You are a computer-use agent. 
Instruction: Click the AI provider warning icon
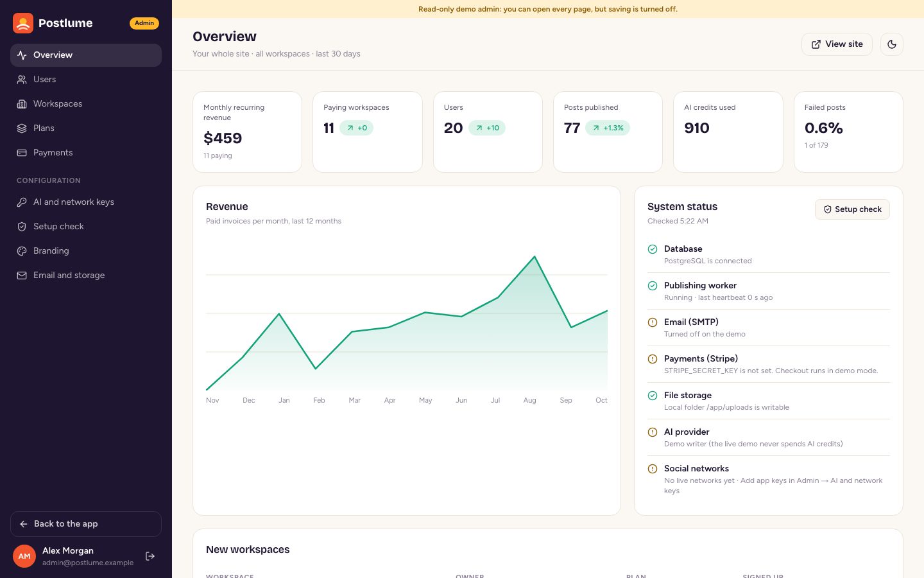coord(653,432)
